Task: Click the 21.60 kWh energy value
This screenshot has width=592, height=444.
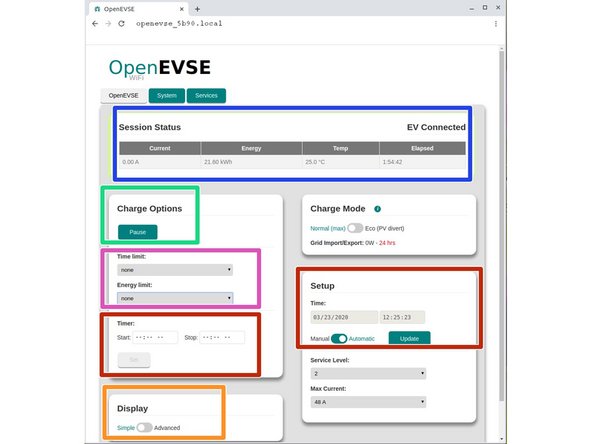Action: [x=218, y=162]
